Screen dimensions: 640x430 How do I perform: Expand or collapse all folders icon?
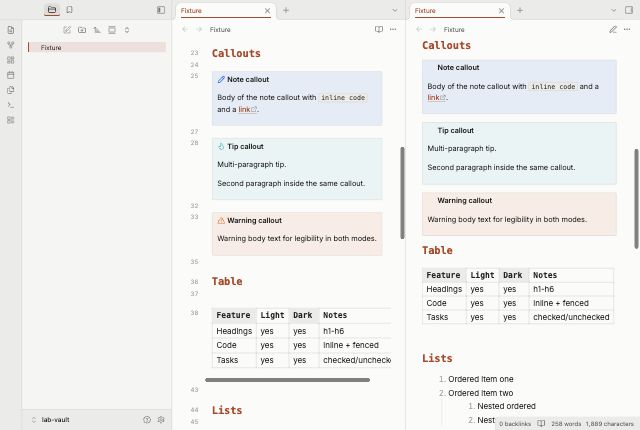coord(127,30)
